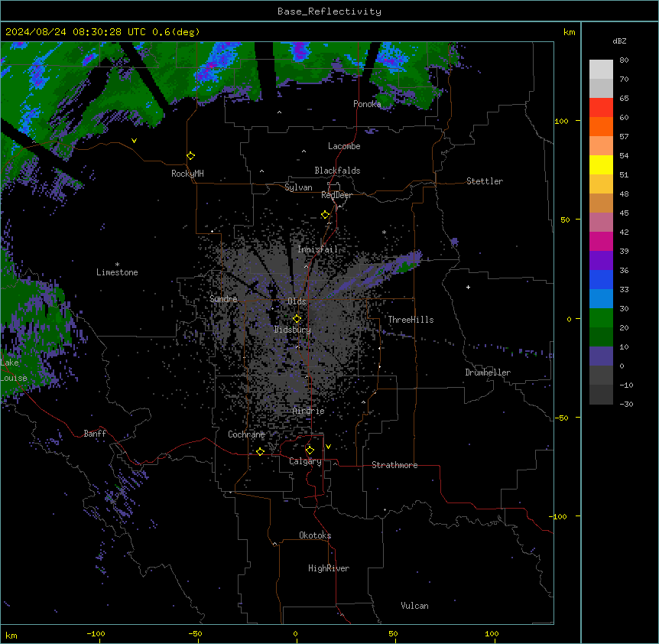Select the purple 36-39 dBZ legend swatch
Viewport: 659px width, 644px height.
click(x=601, y=261)
